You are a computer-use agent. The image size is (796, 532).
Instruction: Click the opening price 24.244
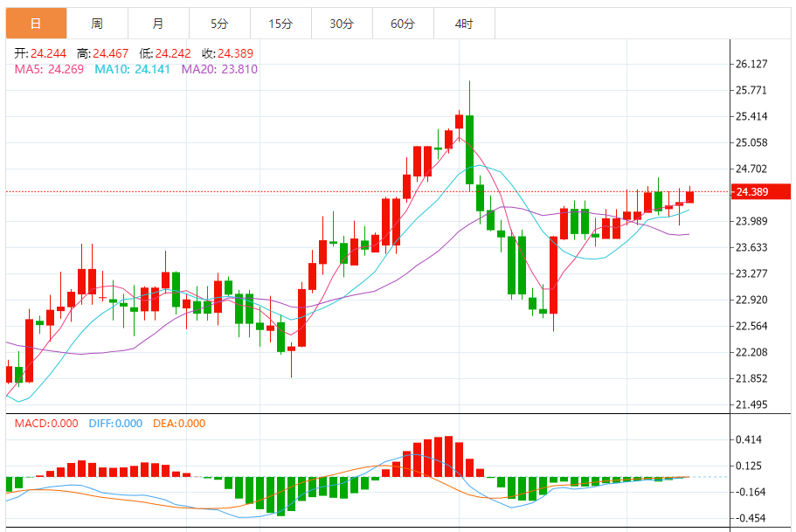[48, 53]
